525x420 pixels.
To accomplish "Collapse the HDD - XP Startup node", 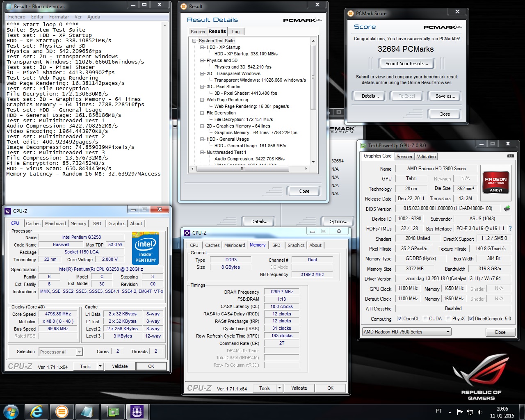I will pyautogui.click(x=202, y=47).
